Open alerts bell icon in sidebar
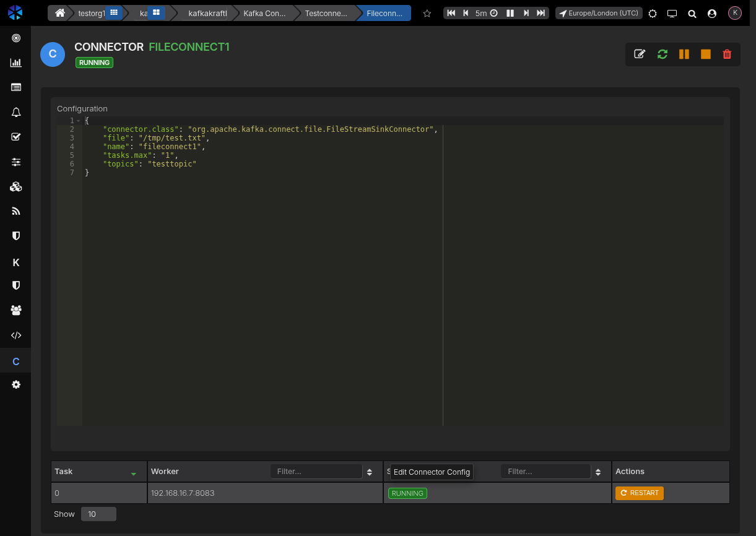This screenshot has width=756, height=536. [x=16, y=112]
